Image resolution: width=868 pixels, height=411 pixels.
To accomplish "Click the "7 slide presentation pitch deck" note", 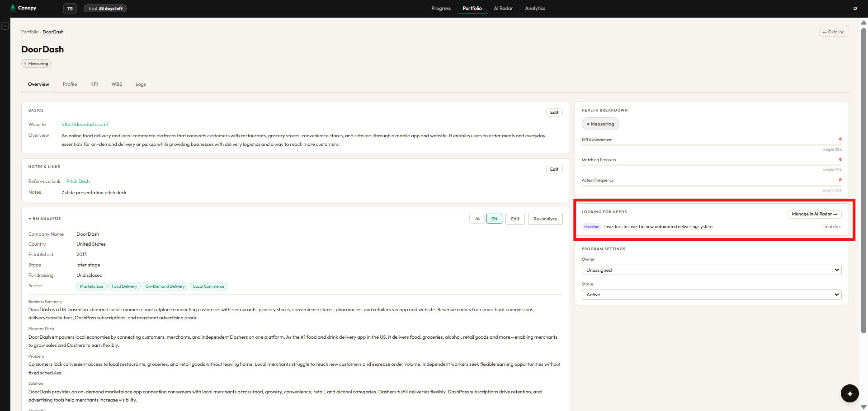I will point(94,193).
